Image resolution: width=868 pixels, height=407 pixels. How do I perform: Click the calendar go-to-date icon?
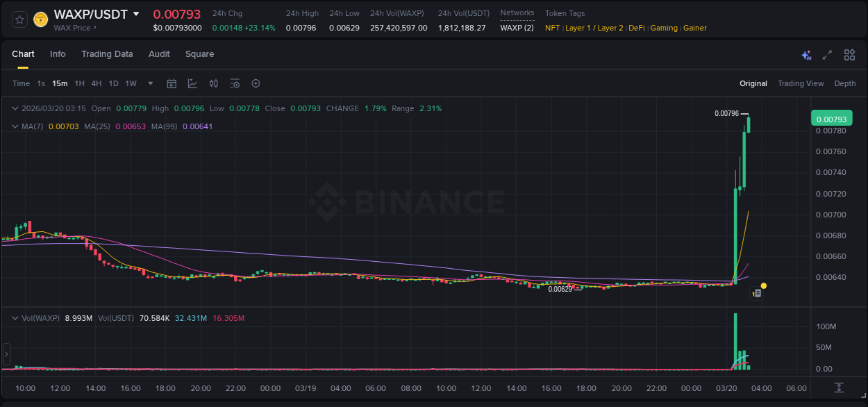pyautogui.click(x=172, y=83)
